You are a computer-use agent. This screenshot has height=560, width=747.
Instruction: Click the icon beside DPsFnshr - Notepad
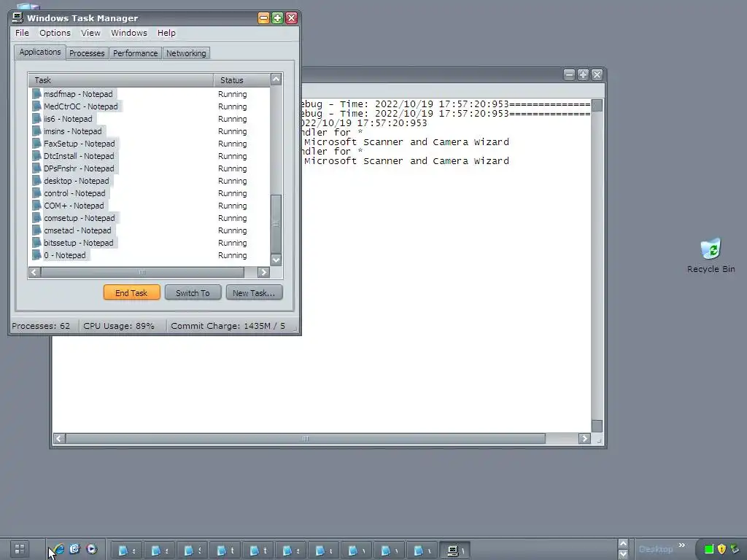pyautogui.click(x=36, y=168)
